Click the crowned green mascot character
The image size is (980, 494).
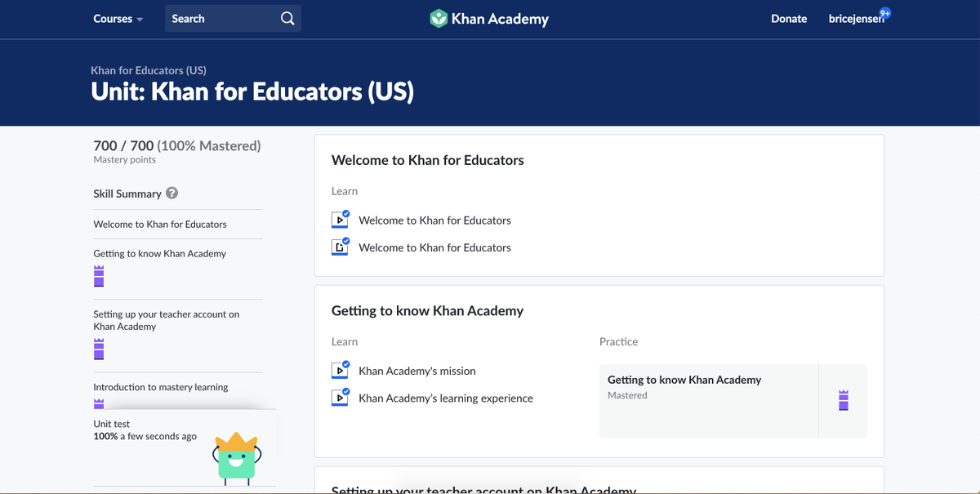pos(235,458)
